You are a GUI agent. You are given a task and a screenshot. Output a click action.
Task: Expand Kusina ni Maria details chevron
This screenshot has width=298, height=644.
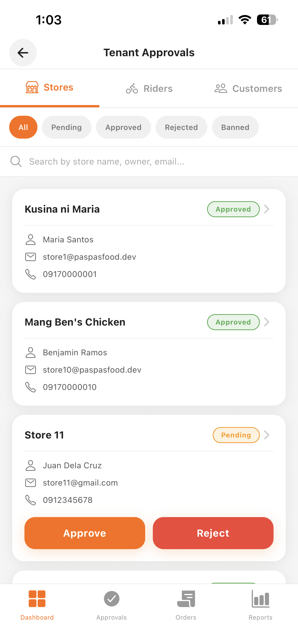tap(267, 209)
